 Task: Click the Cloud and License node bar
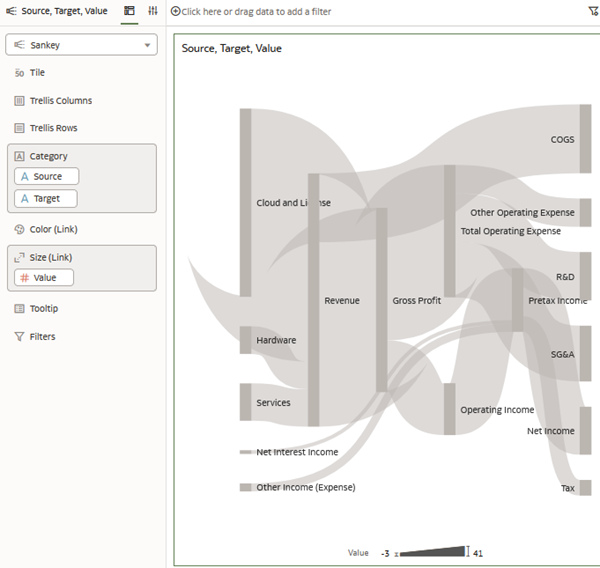click(245, 202)
